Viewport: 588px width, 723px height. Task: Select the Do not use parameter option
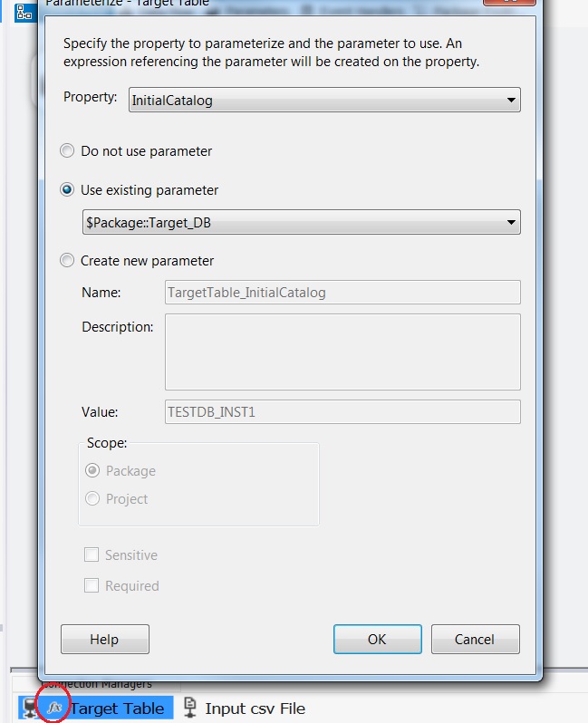pos(67,151)
